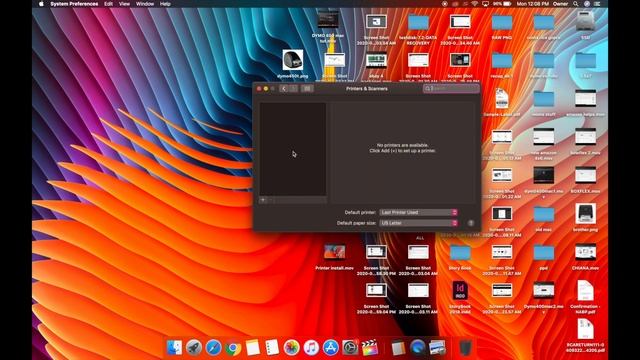Click the Siri icon in menu bar
The image size is (640, 360).
click(x=587, y=4)
